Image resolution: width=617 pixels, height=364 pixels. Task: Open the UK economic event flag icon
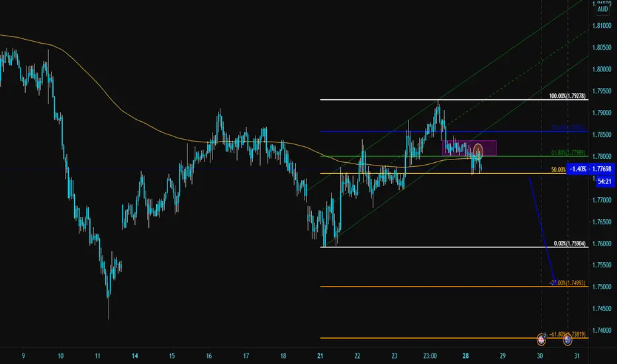pos(542,340)
